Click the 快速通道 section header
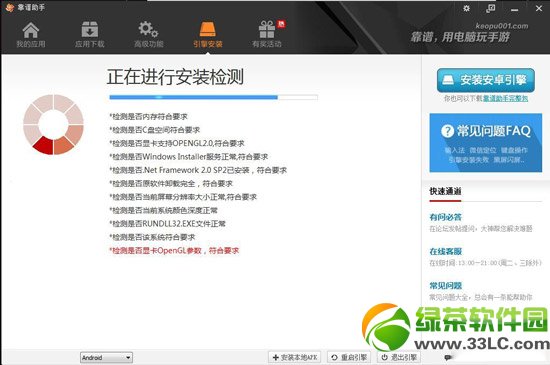The image size is (550, 365). click(x=445, y=191)
